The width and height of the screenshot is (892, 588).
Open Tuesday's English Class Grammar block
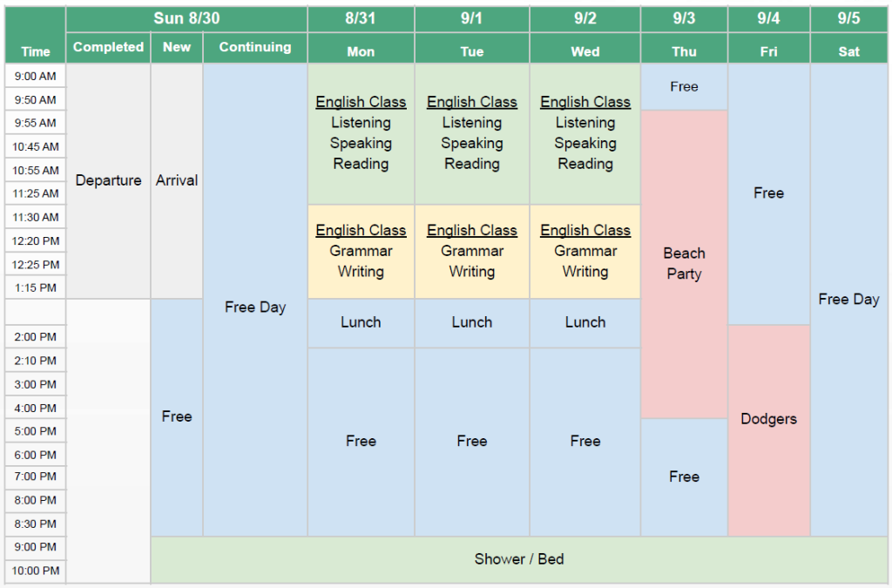[472, 251]
